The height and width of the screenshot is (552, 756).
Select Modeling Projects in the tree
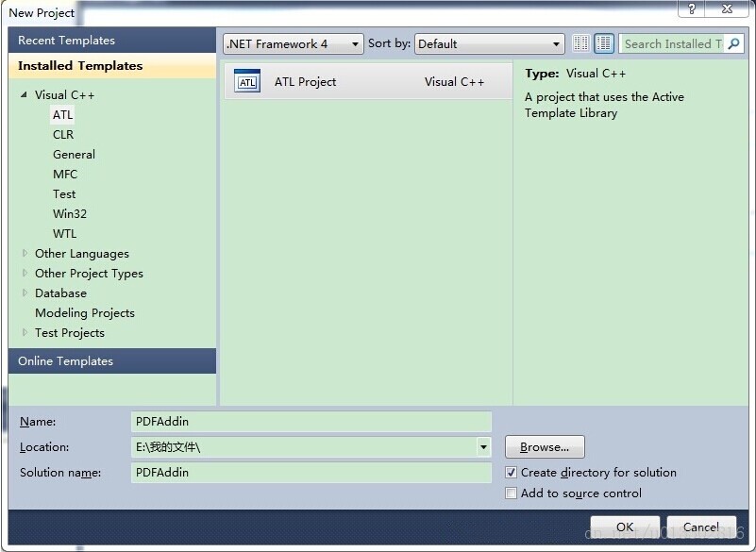85,313
